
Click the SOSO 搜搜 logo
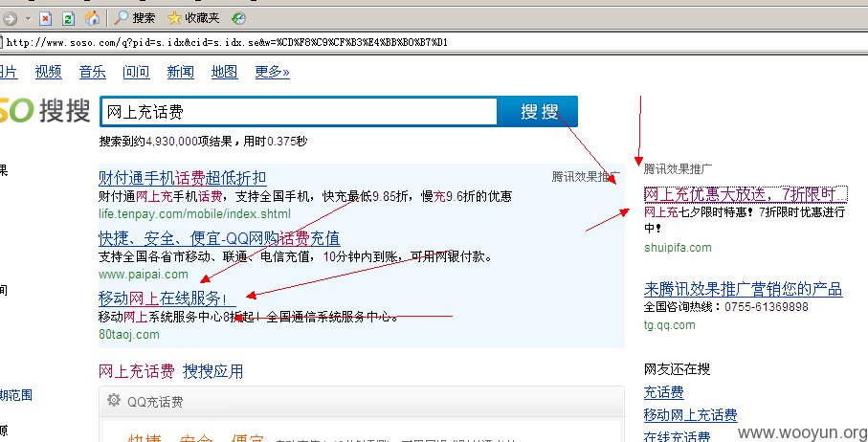pyautogui.click(x=44, y=111)
